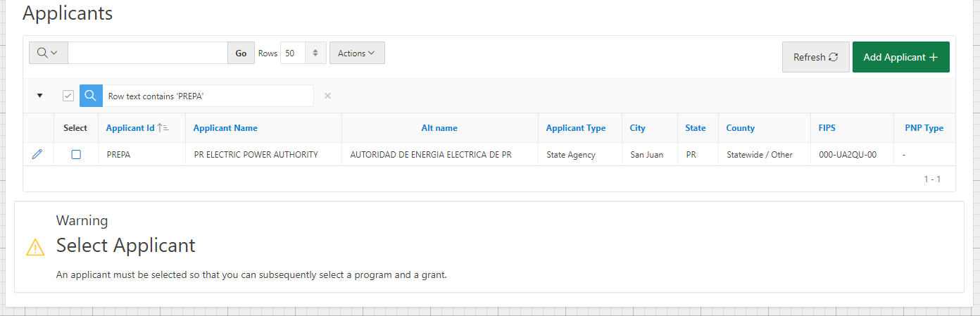Uncheck the PREPA filter enable checkbox
Image resolution: width=980 pixels, height=316 pixels.
pyautogui.click(x=68, y=96)
